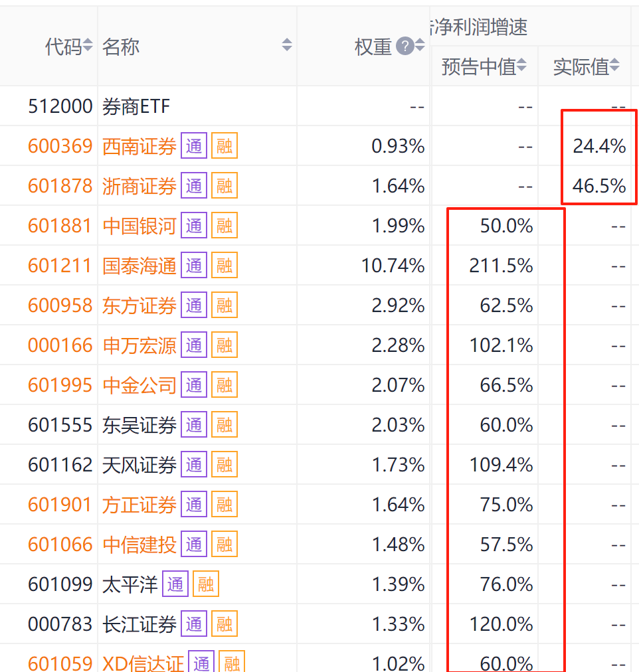Select stock code 512000
This screenshot has width=639, height=672.
(x=60, y=106)
